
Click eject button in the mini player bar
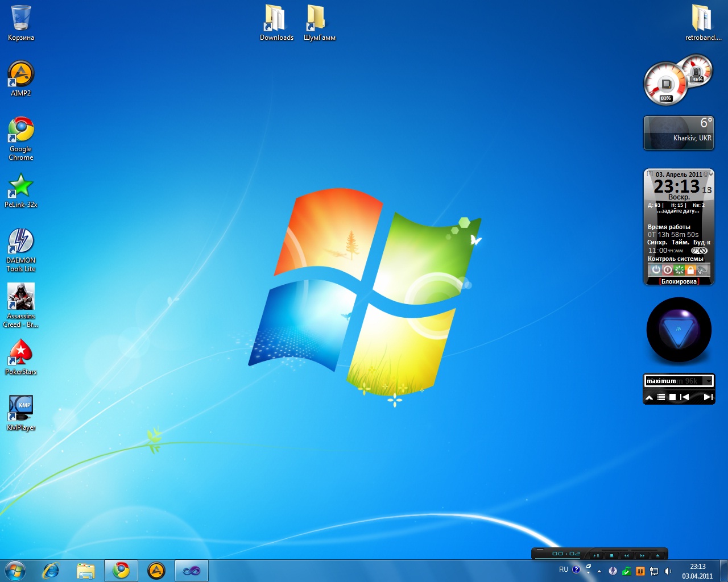(x=658, y=555)
